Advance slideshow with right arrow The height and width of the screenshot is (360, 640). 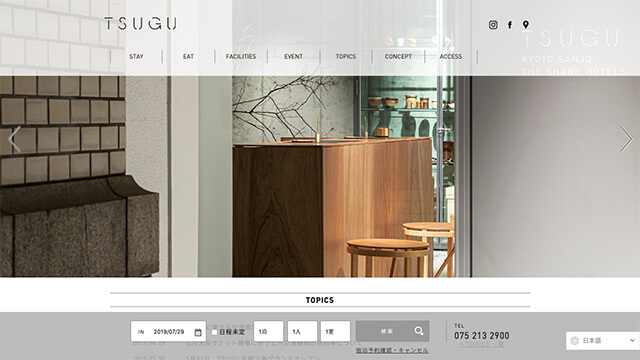[x=626, y=139]
